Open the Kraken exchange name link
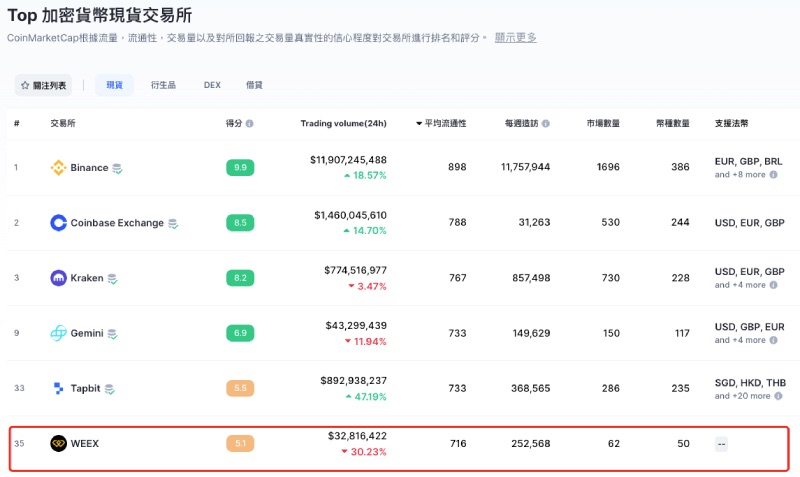Image resolution: width=800 pixels, height=477 pixels. point(87,278)
